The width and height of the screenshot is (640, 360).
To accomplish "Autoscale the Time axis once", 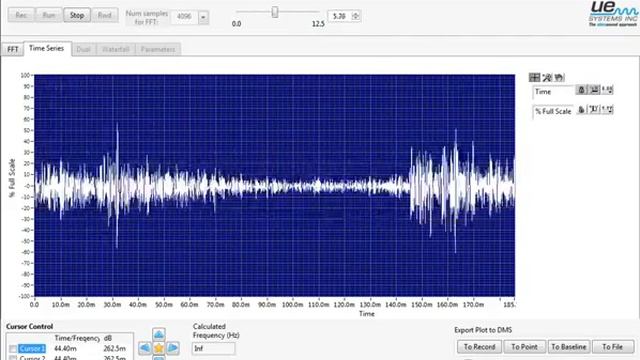I will click(595, 90).
